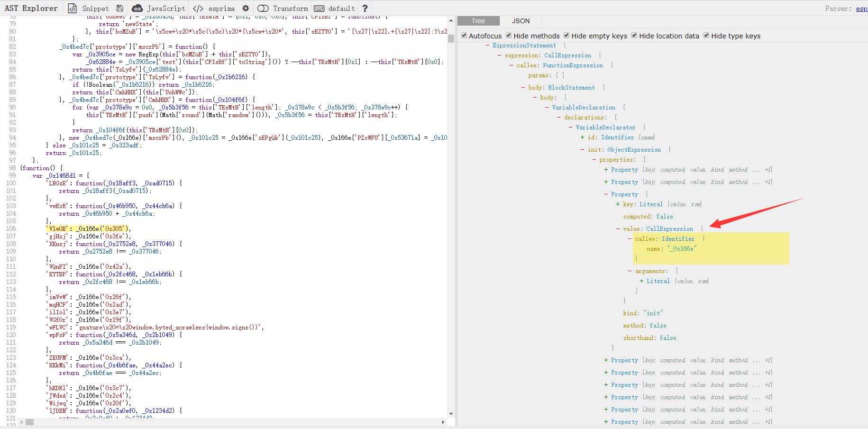
Task: Click the kind: "init" entry
Action: tap(643, 313)
